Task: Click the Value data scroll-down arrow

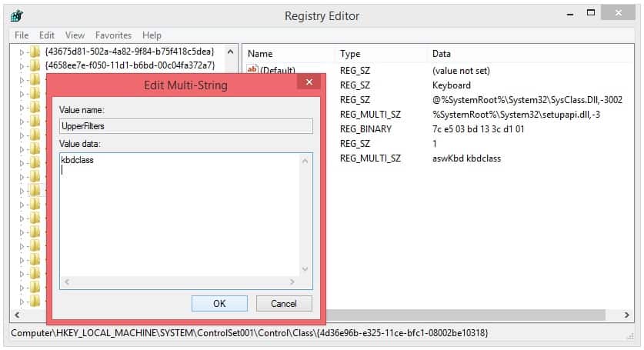Action: (x=305, y=268)
